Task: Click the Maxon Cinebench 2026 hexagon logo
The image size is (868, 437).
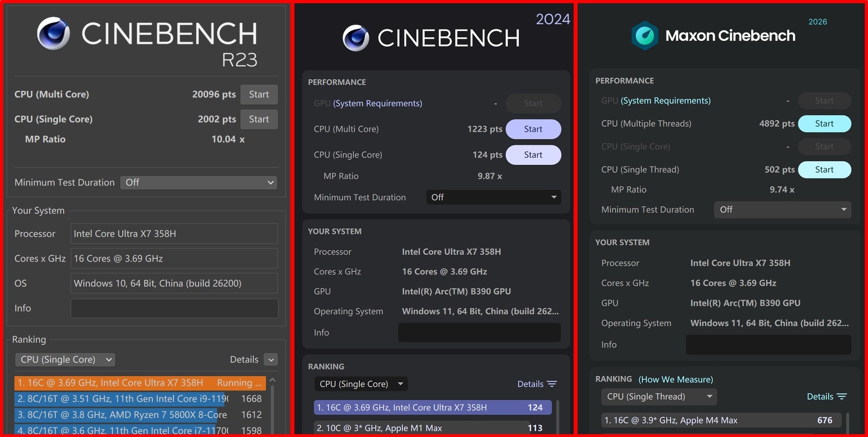Action: coord(644,36)
